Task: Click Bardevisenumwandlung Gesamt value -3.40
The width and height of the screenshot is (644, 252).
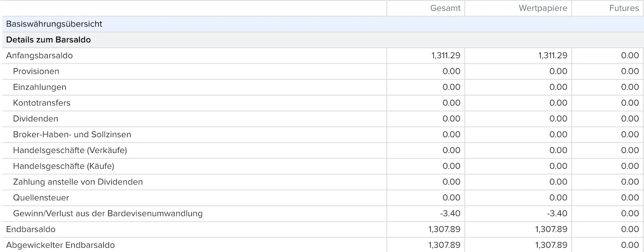Action: (450, 213)
